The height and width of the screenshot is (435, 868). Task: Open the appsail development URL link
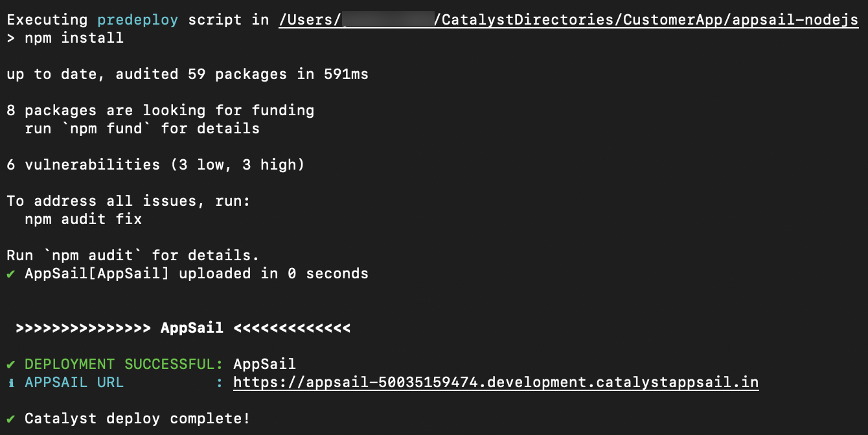(x=496, y=383)
